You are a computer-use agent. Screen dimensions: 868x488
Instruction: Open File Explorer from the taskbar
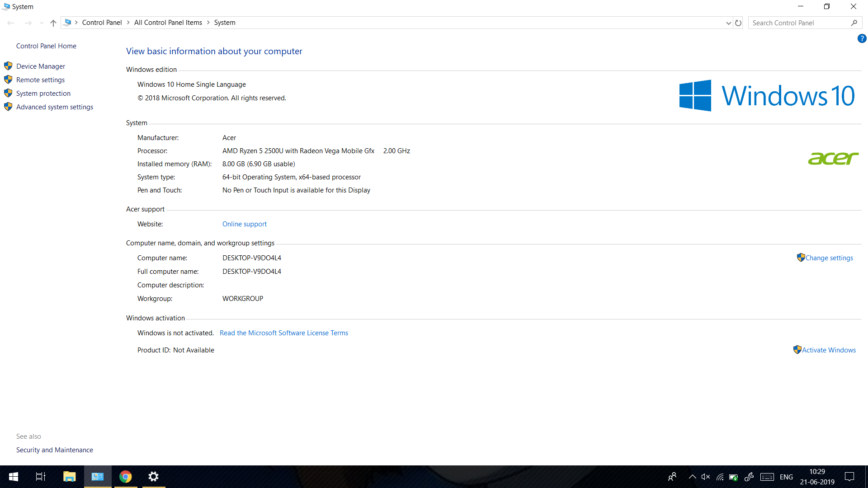[x=69, y=477]
